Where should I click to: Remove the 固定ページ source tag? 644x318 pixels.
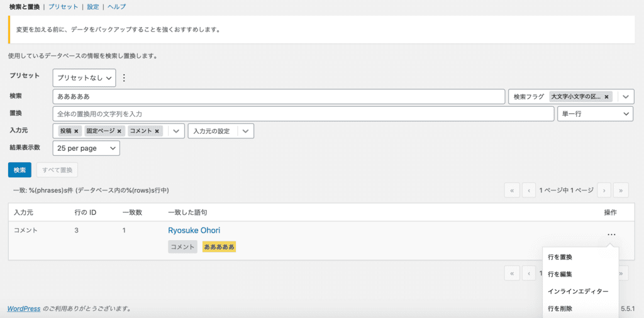(x=119, y=131)
